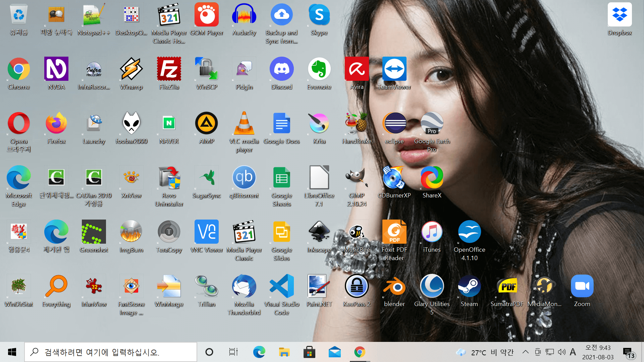
Task: Open the Krita desktop shortcut
Action: [319, 128]
